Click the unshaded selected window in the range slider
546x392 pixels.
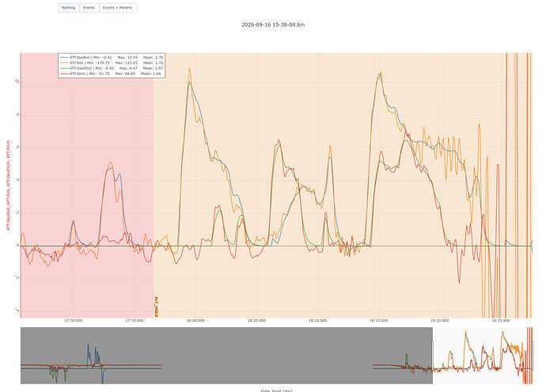click(x=483, y=356)
